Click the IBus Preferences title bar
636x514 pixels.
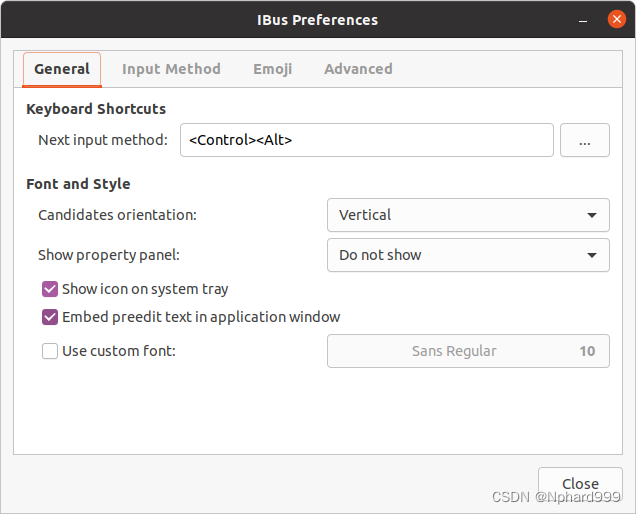click(320, 20)
